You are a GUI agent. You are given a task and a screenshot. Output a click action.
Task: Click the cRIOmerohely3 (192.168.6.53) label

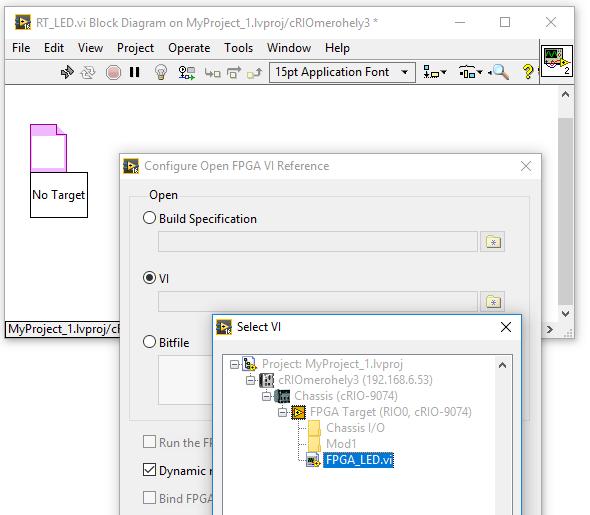(x=355, y=380)
